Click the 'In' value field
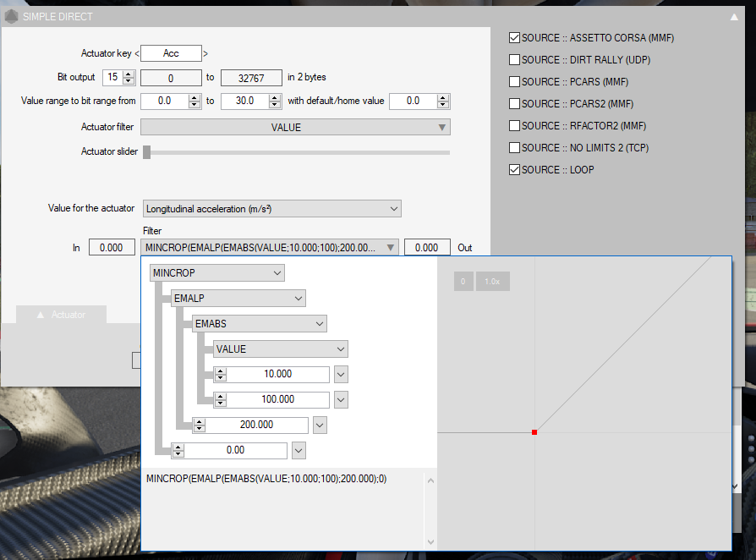This screenshot has height=560, width=756. click(112, 248)
